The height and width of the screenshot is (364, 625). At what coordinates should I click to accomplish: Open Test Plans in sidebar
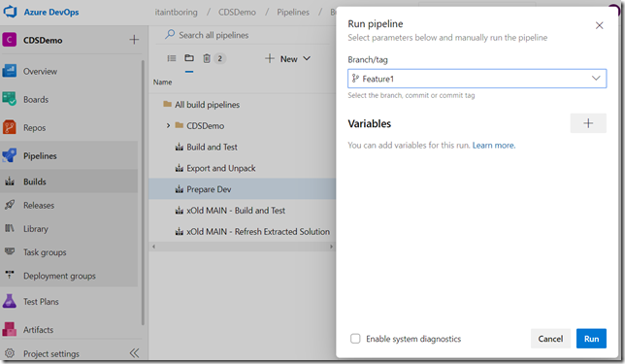(41, 302)
